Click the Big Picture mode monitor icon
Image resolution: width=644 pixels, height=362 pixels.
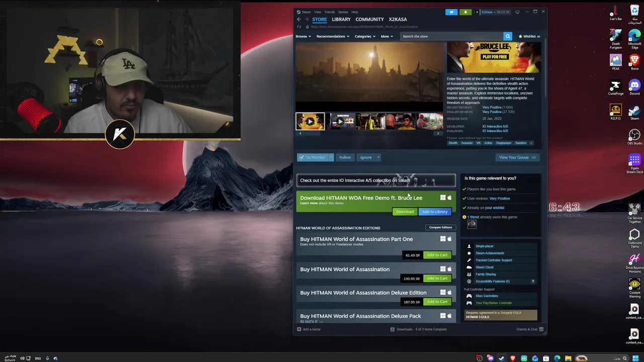pos(517,12)
